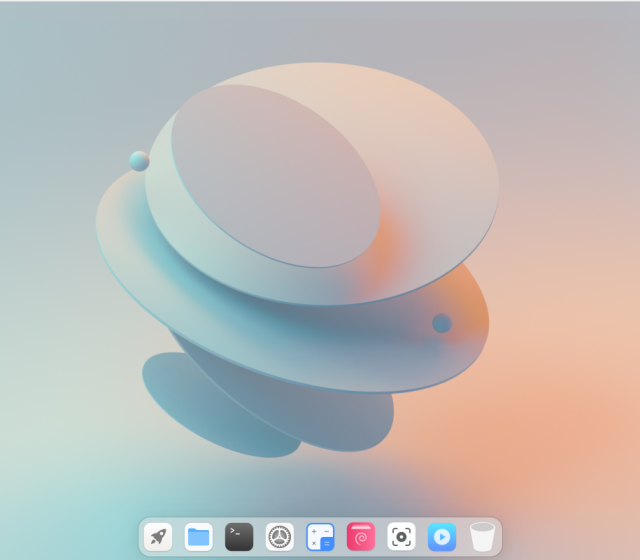The height and width of the screenshot is (560, 640).
Task: Click the pink Debian swirl icon
Action: [361, 537]
